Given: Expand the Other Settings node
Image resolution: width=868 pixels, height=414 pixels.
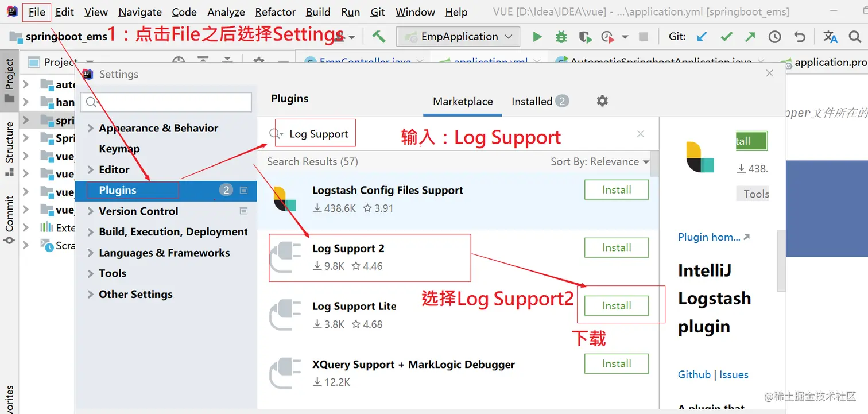Looking at the screenshot, I should (90, 295).
